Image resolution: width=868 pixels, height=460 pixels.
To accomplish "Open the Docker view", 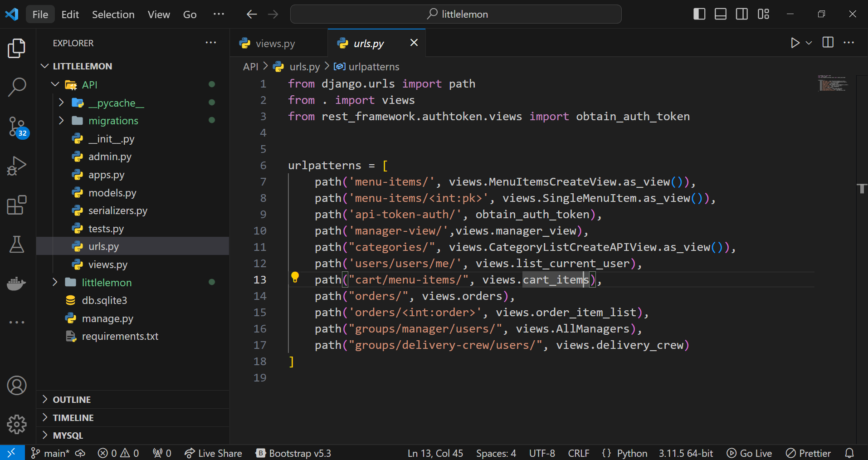I will (17, 284).
